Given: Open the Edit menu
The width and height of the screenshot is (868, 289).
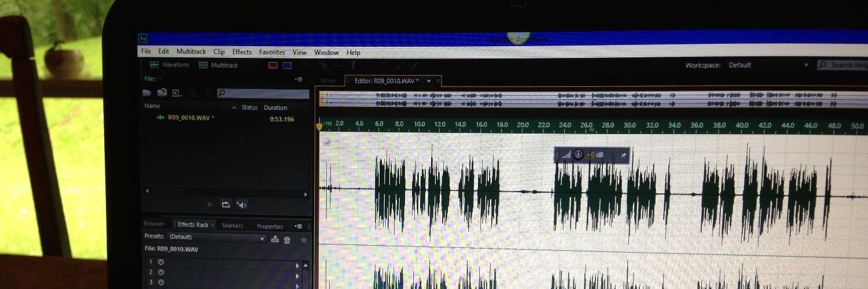Looking at the screenshot, I should (164, 51).
